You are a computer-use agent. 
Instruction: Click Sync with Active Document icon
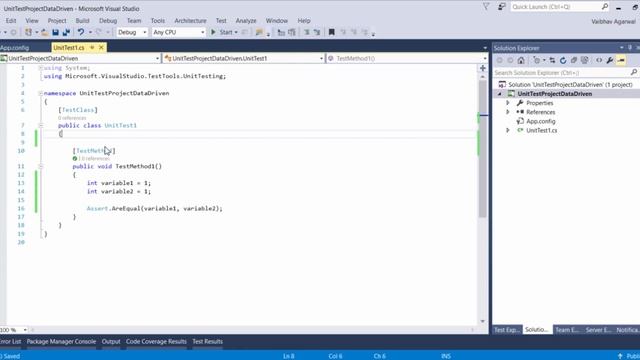[552, 60]
